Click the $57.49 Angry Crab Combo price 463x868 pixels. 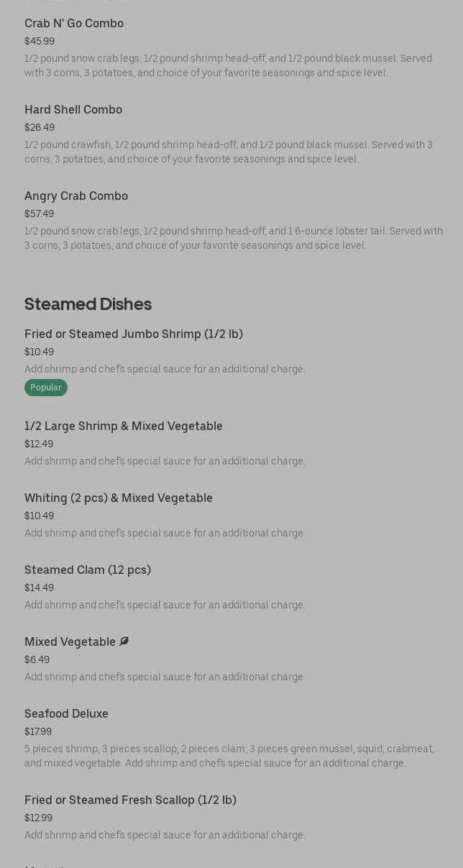(x=40, y=214)
